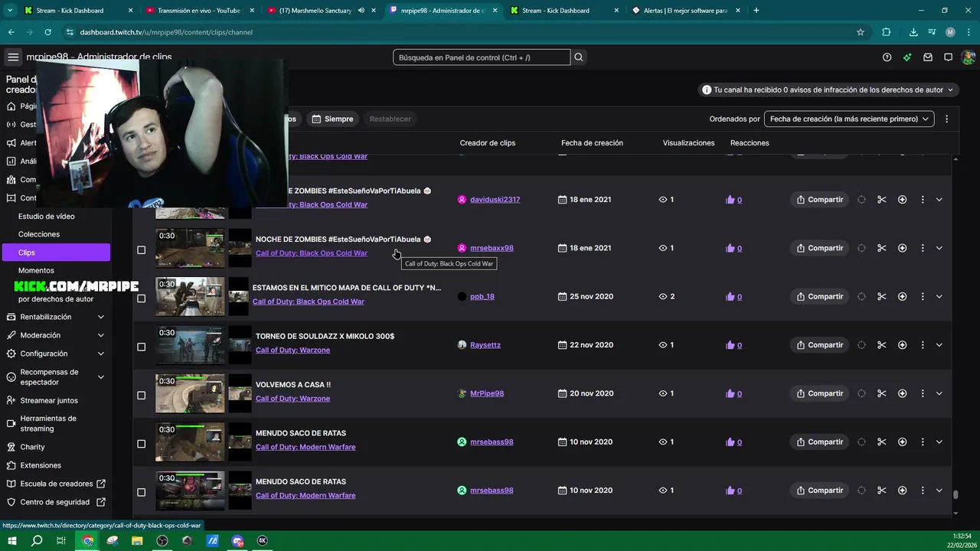980x551 pixels.
Task: Click circled star icon in MrPipe98 row
Action: tap(902, 393)
